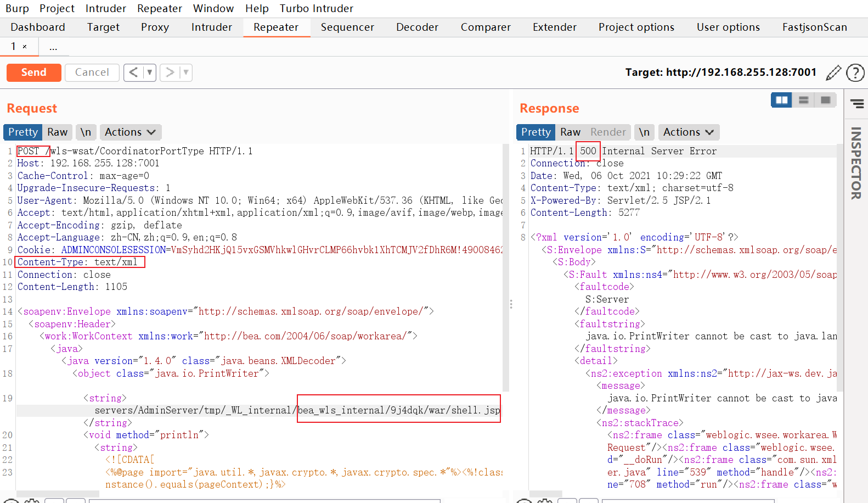The width and height of the screenshot is (868, 503).
Task: Go forward with the > history arrow
Action: tap(170, 72)
